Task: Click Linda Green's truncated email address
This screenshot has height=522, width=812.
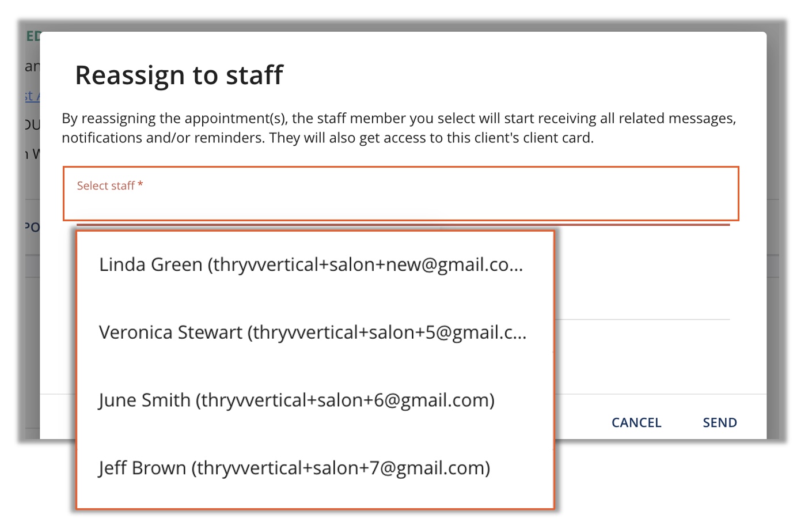Action: [365, 264]
